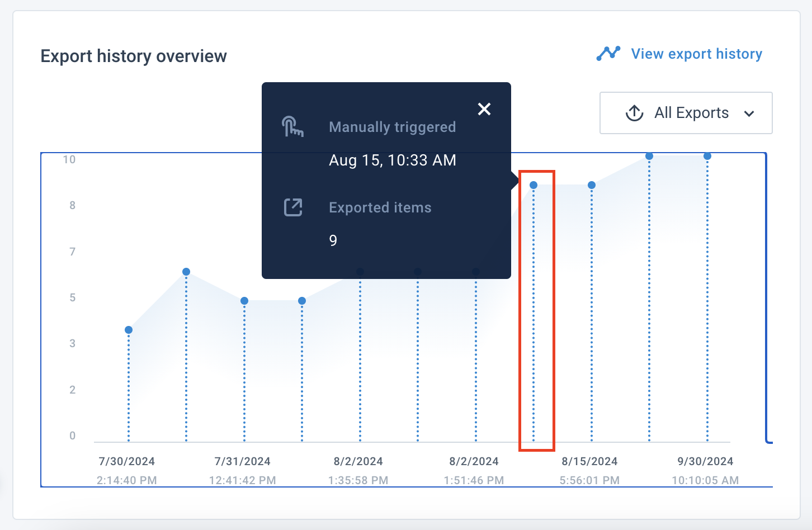Click the 1:35:58 PM time label
Image resolution: width=812 pixels, height=530 pixels.
358,480
